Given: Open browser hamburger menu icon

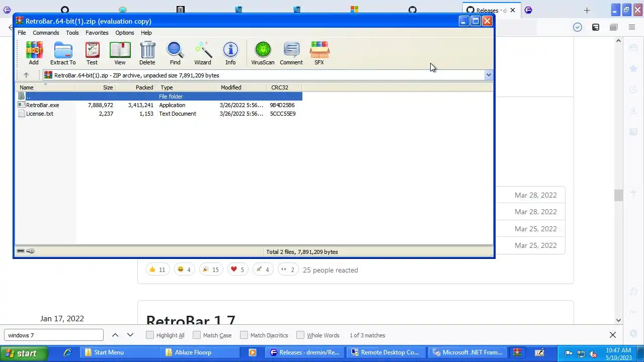Looking at the screenshot, I should pyautogui.click(x=632, y=27).
